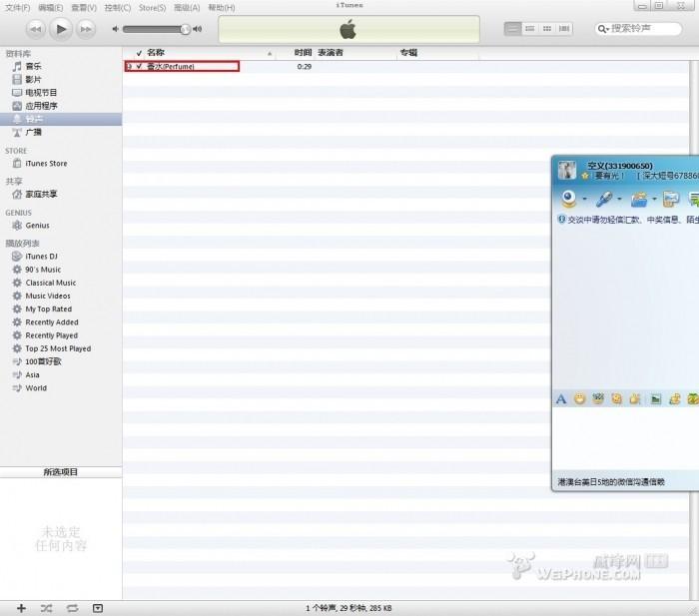Click the status text 1 个铃声, 29 秒钟, 285 KB

point(349,608)
